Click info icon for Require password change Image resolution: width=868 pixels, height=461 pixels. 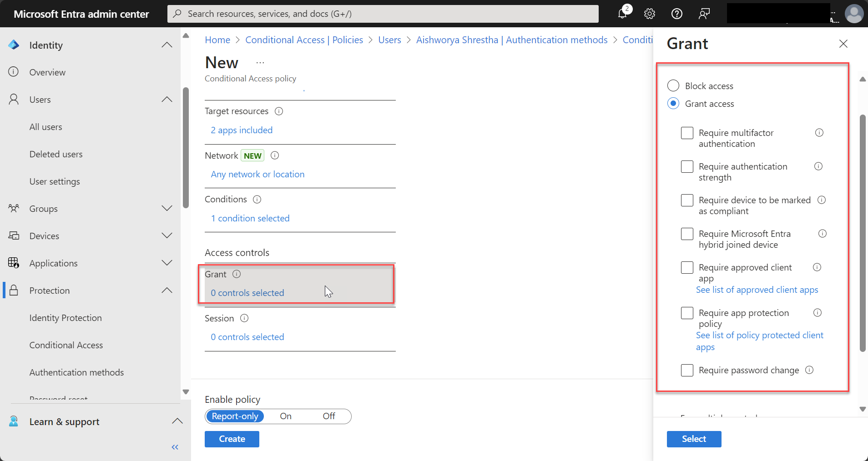[809, 370]
